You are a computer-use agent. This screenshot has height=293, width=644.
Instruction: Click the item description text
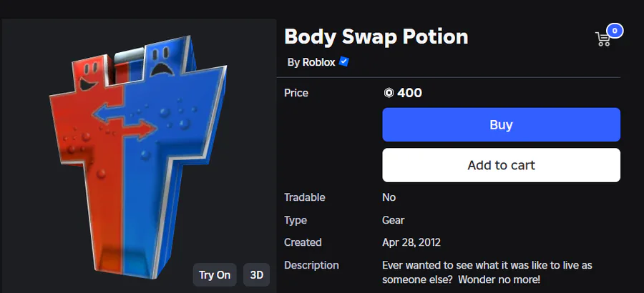coord(487,272)
